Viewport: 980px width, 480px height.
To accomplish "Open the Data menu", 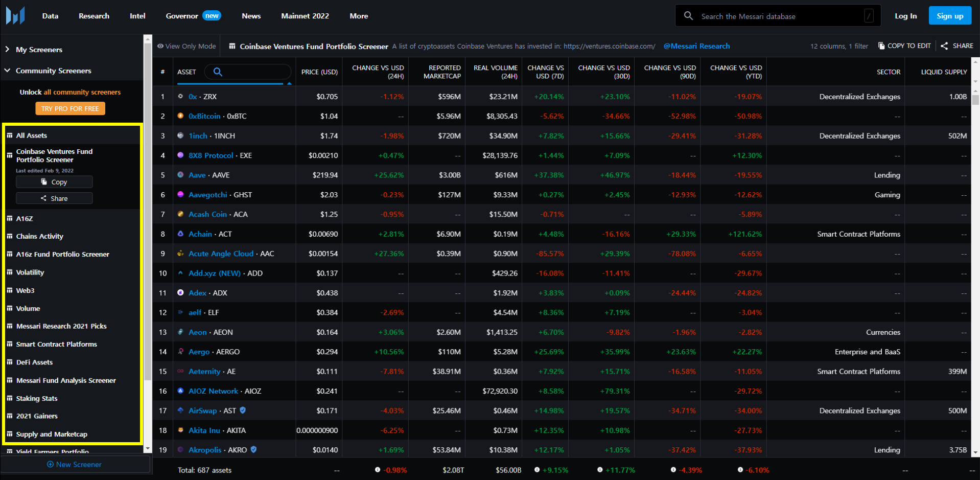I will coord(50,16).
